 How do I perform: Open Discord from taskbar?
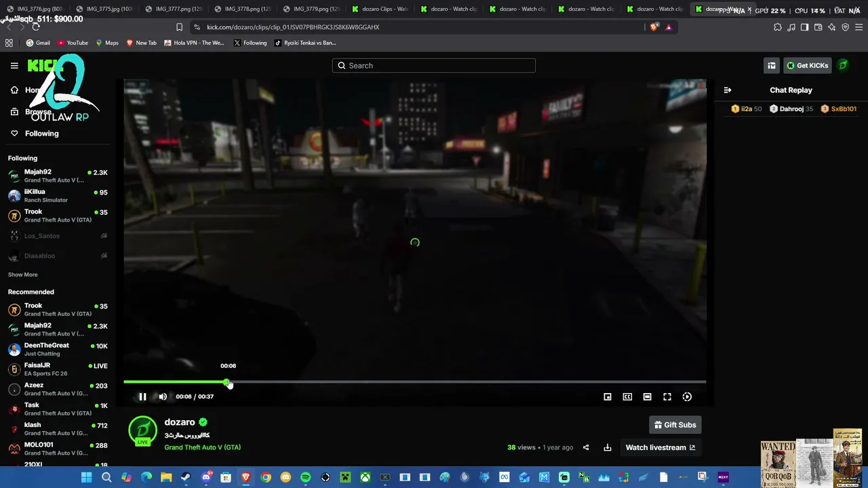(206, 477)
